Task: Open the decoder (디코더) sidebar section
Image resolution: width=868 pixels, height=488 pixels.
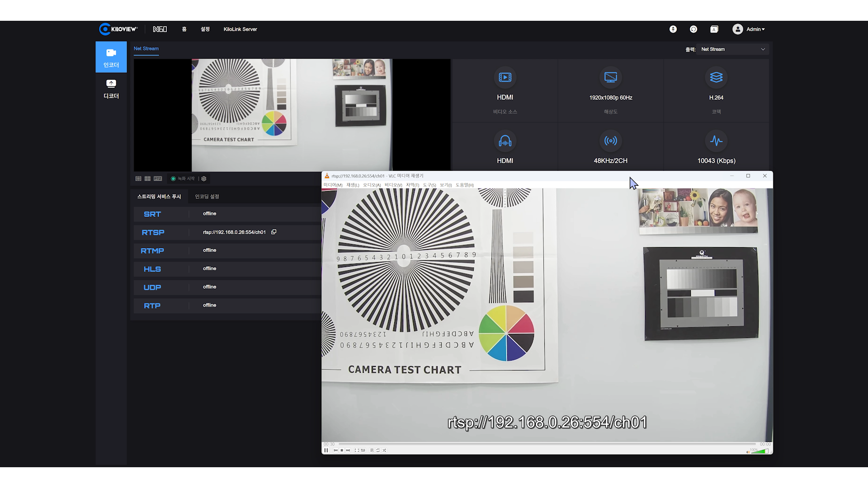Action: (111, 89)
